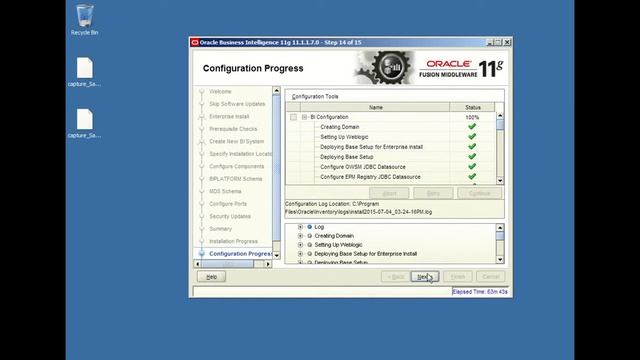
Task: Click down arrow of sidebar step list scrollbar
Action: [276, 256]
